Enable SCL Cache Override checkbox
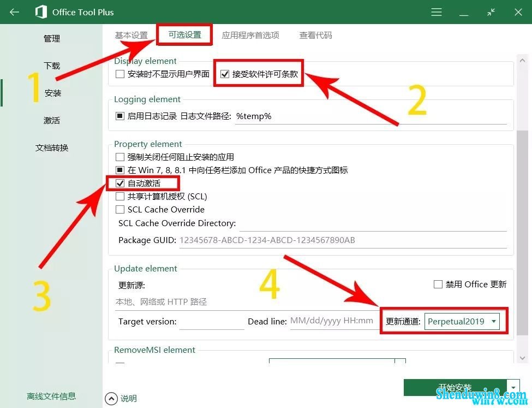This screenshot has width=532, height=408. pos(119,209)
